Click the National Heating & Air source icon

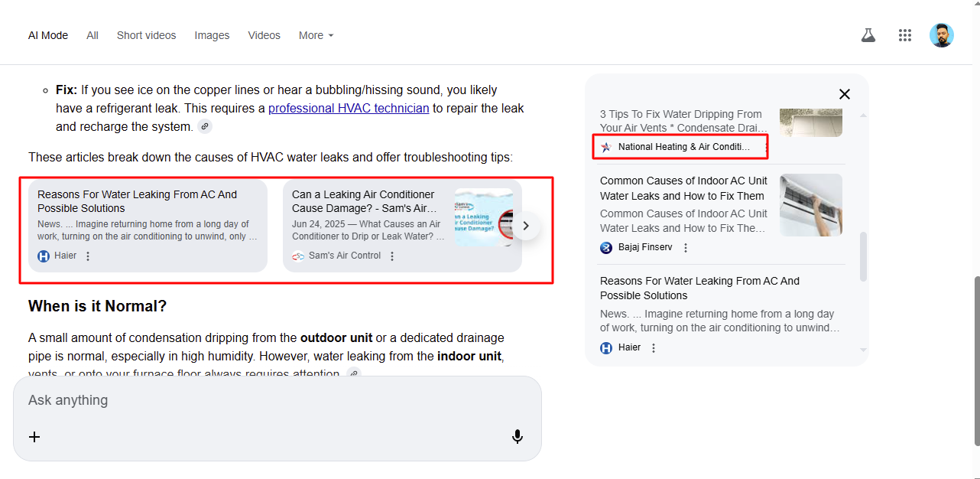(605, 147)
